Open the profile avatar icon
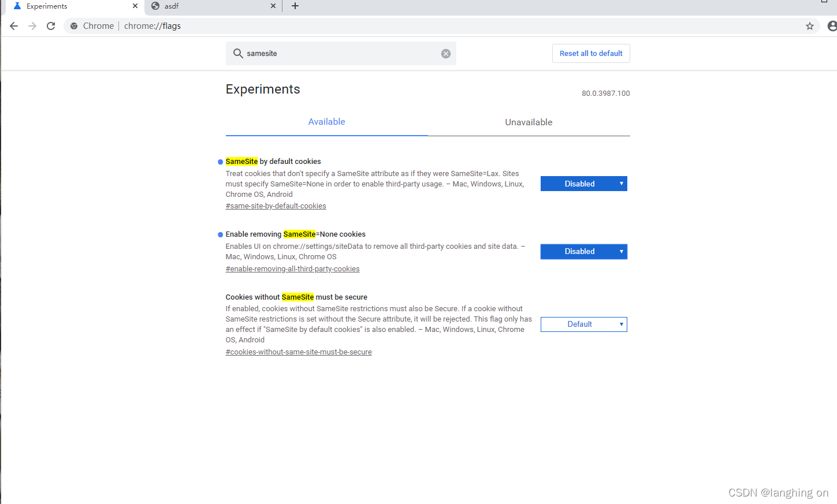Image resolution: width=837 pixels, height=504 pixels. pos(832,26)
